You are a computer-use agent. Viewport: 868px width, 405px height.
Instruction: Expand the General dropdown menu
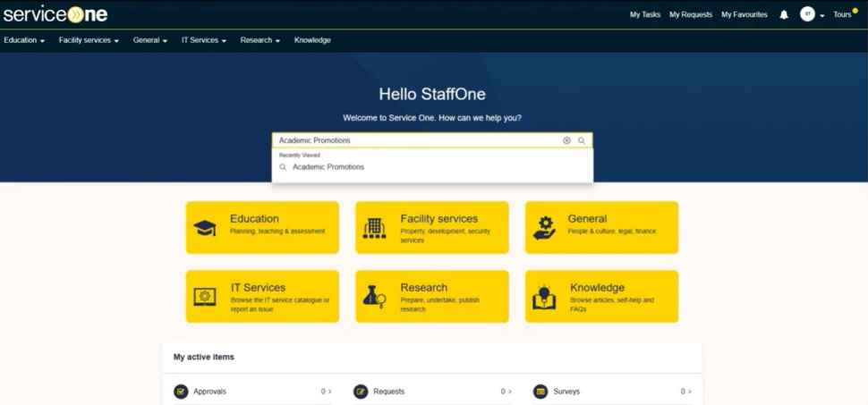click(x=150, y=40)
